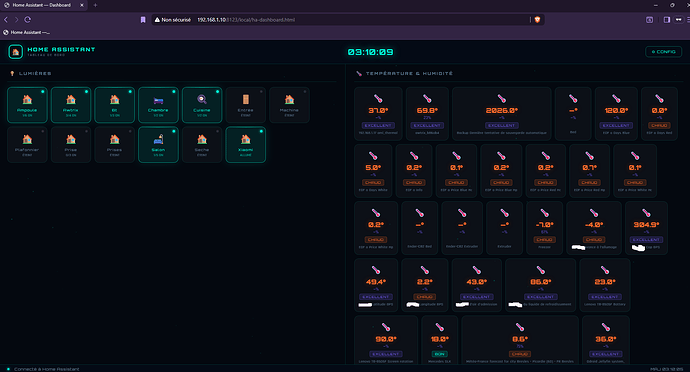This screenshot has height=372, width=690.
Task: Click the thermometer icon above 5.0°
Action: tap(373, 156)
